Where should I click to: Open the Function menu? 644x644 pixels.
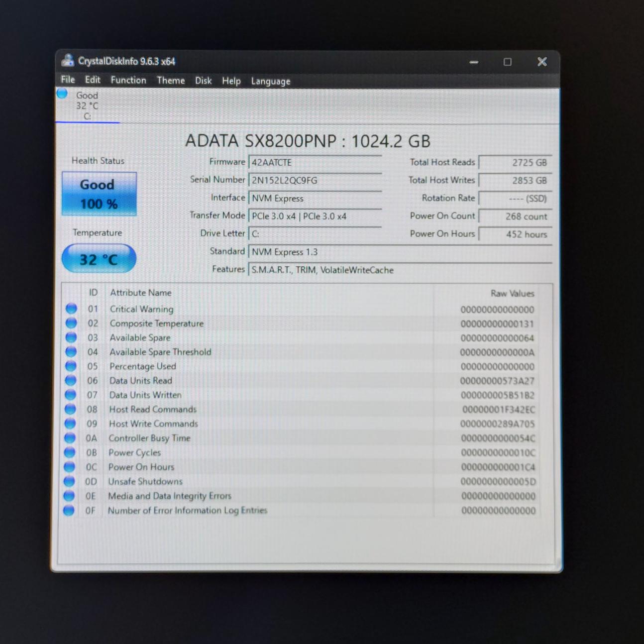(x=128, y=80)
